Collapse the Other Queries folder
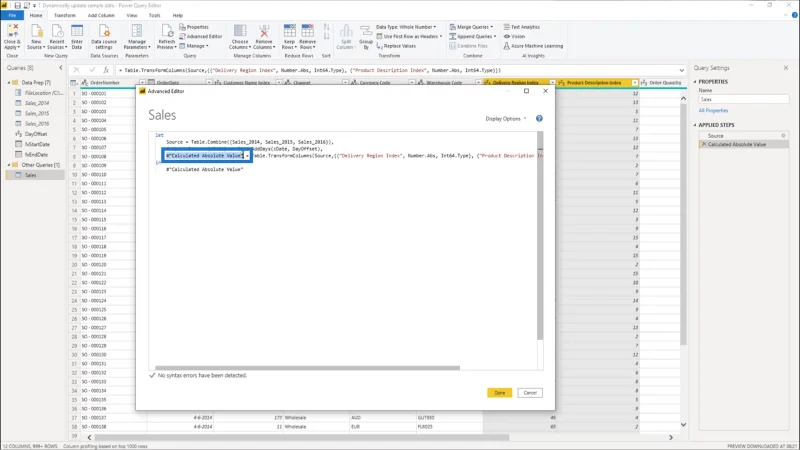The image size is (800, 450). point(9,165)
